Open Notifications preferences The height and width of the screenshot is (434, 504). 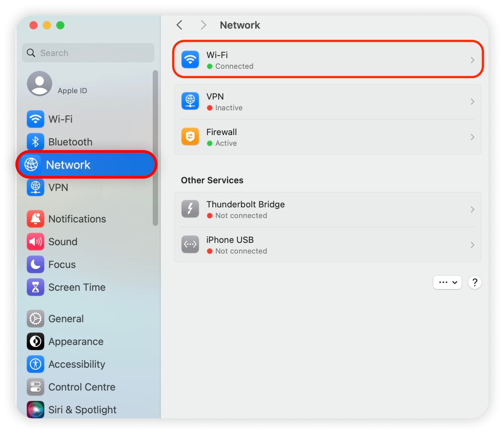(77, 219)
